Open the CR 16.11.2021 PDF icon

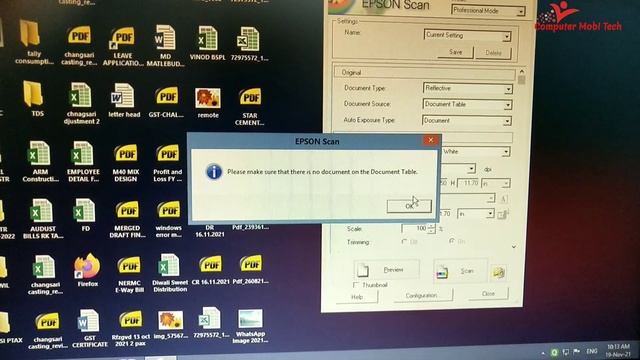click(210, 270)
